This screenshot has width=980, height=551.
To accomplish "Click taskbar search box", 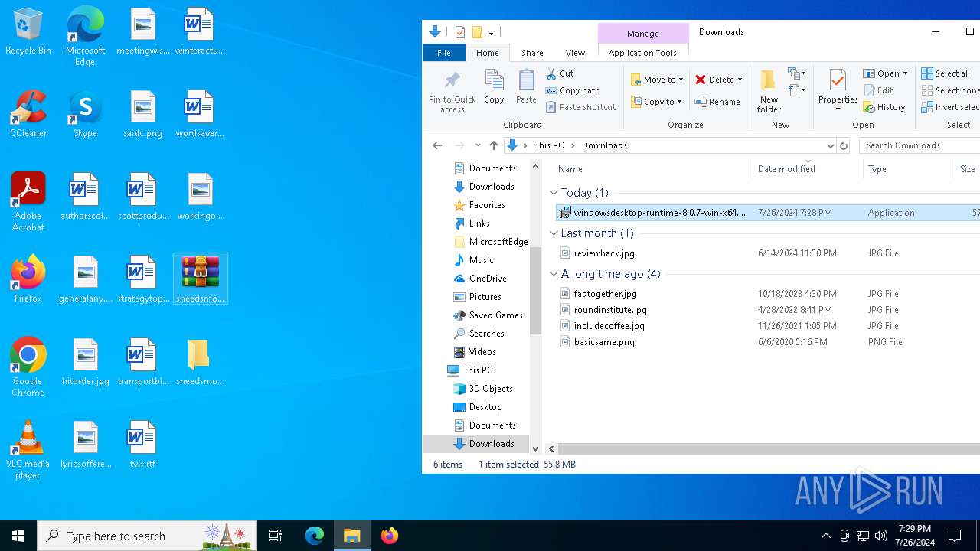I will (x=147, y=536).
